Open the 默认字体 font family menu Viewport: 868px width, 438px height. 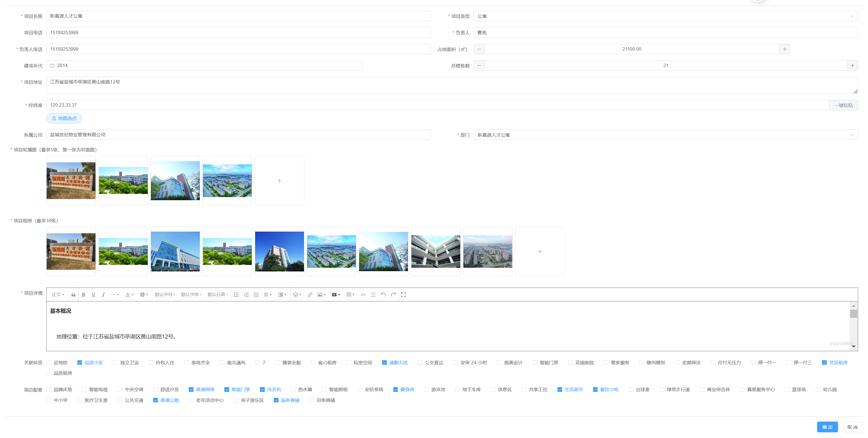coord(191,295)
